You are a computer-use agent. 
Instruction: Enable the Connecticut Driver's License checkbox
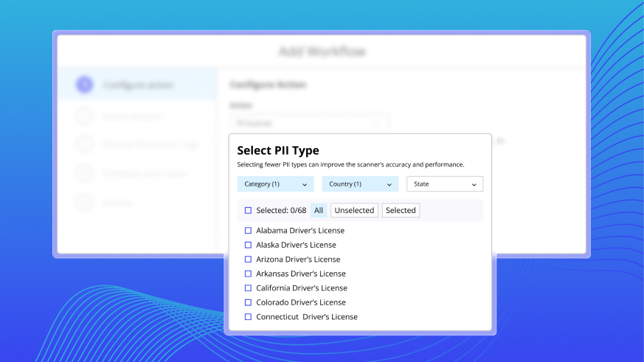pos(248,317)
